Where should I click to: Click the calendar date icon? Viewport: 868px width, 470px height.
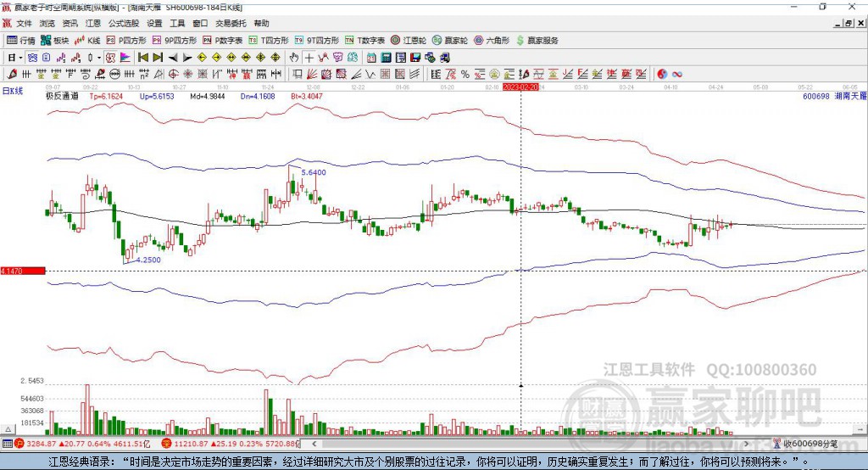point(371,58)
